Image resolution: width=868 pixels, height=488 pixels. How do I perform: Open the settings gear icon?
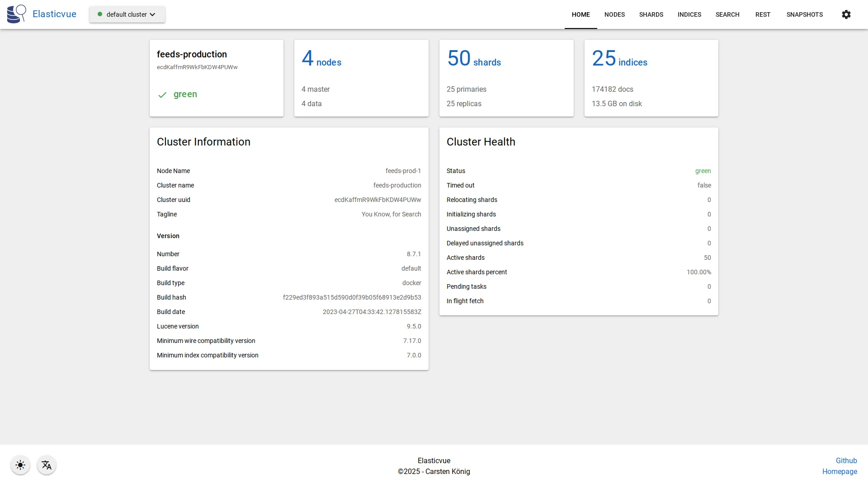846,14
